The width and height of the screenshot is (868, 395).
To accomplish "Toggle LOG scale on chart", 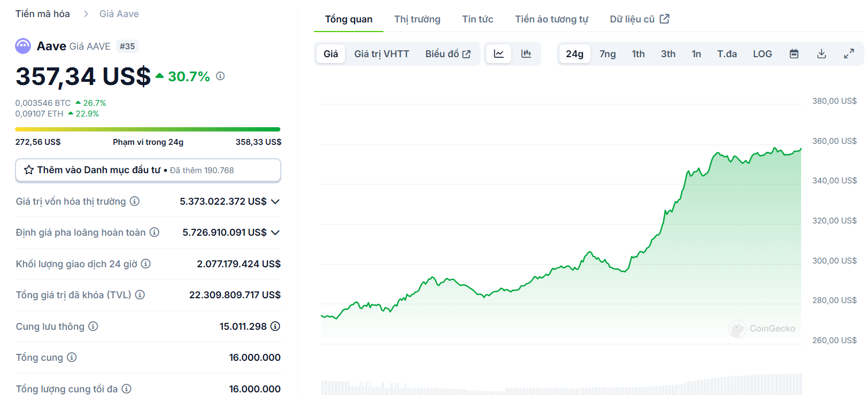I will 763,53.
